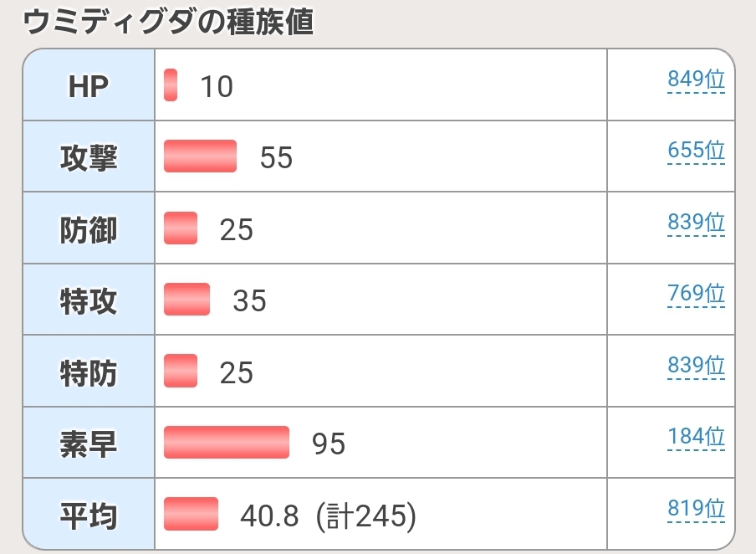Select the 素早 bar showing 95
The height and width of the screenshot is (554, 756).
click(x=227, y=442)
